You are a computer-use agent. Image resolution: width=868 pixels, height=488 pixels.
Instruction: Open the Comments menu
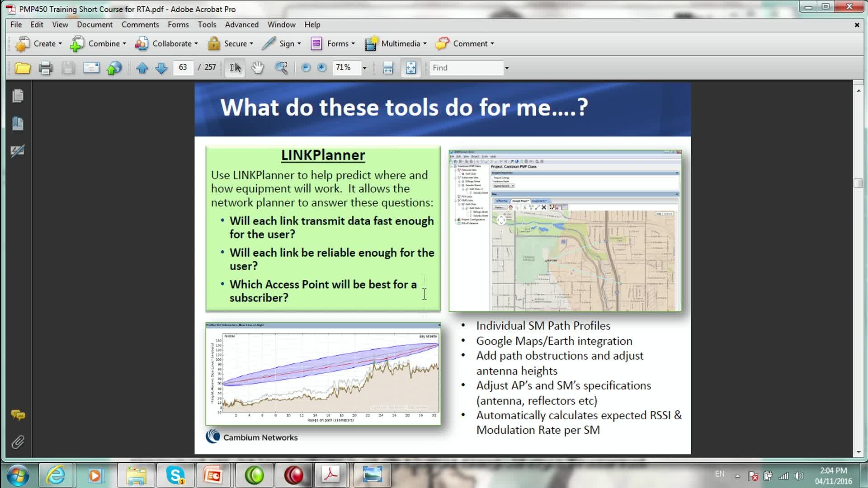coord(140,24)
